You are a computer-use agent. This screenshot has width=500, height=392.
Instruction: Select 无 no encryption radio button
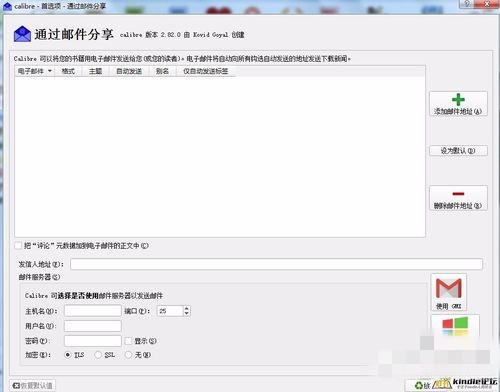(x=128, y=355)
